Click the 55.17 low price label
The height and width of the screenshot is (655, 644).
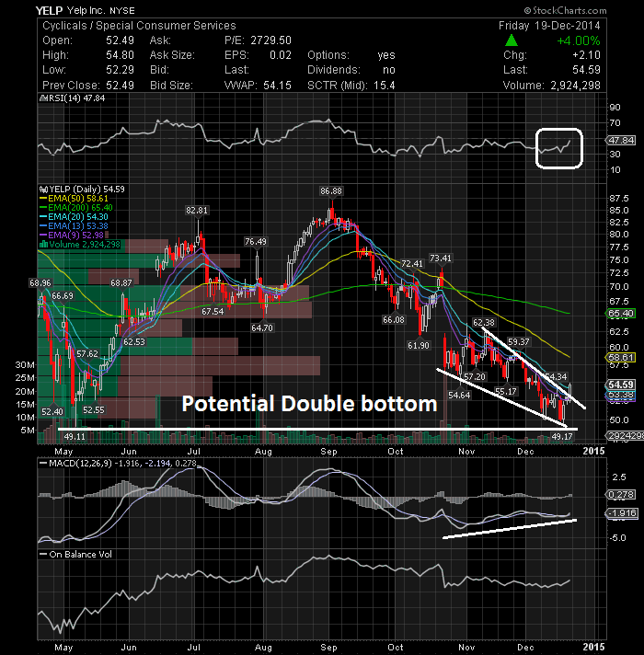point(505,391)
